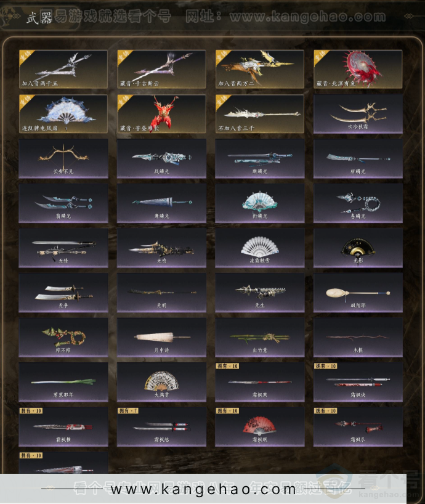425x504 pixels.
Task: Select the 凌霜触雪 white feather fan
Action: (x=259, y=248)
